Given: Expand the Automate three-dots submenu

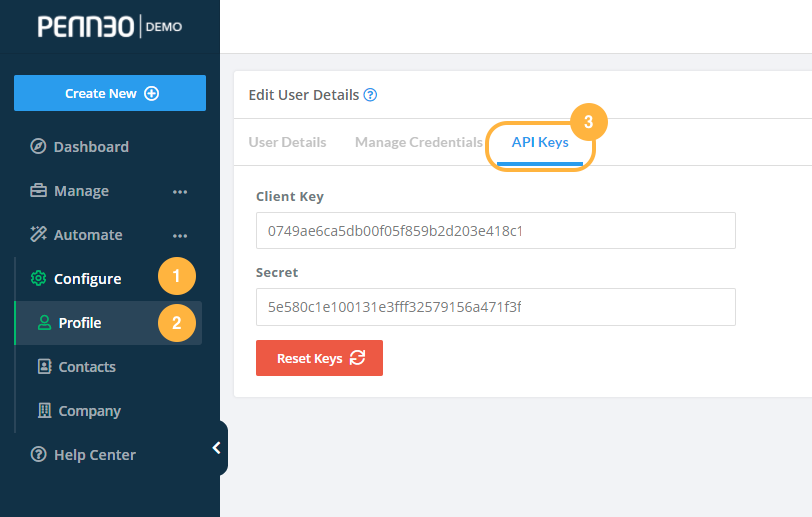Looking at the screenshot, I should [180, 236].
